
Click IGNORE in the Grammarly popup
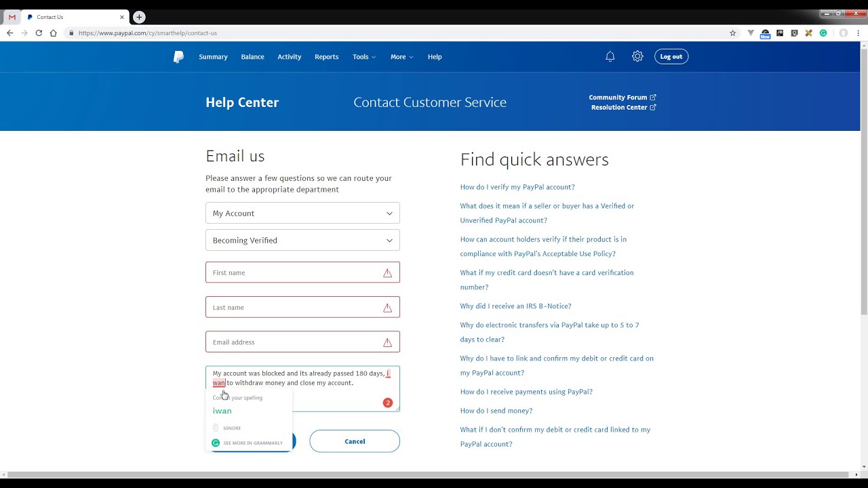point(232,428)
